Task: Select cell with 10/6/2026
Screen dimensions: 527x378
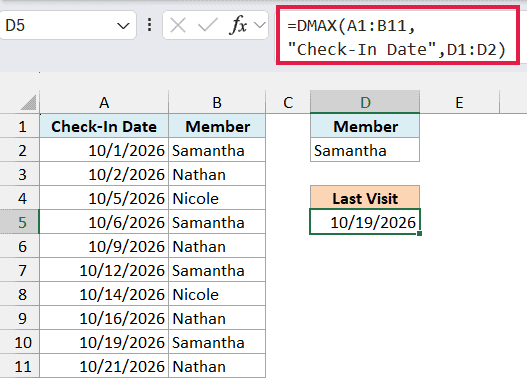Action: [104, 222]
